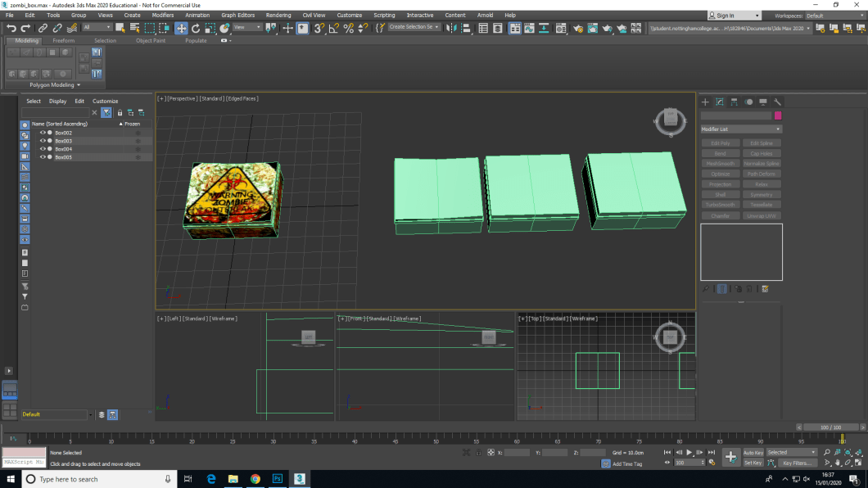The width and height of the screenshot is (868, 488).
Task: Open the Modifier List dropdown
Action: [741, 129]
